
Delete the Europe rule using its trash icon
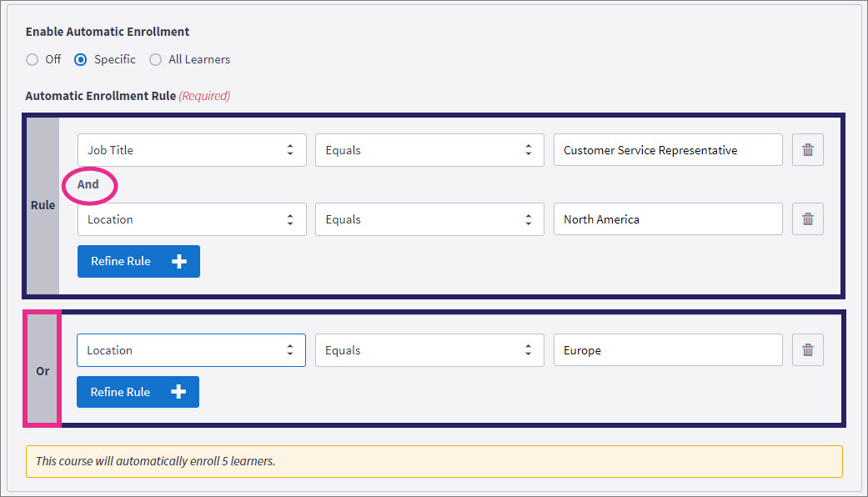807,349
